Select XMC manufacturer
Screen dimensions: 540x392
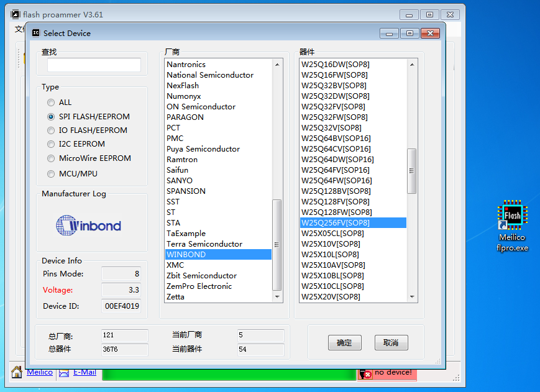click(x=218, y=265)
